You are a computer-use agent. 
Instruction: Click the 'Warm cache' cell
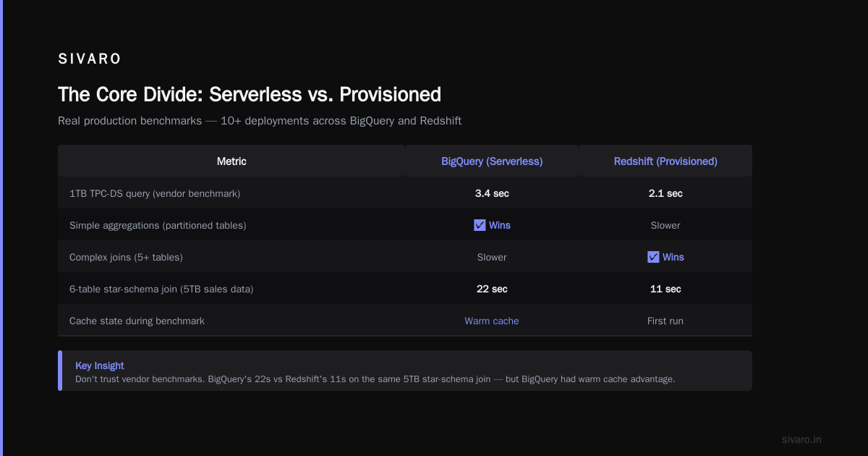pos(492,321)
